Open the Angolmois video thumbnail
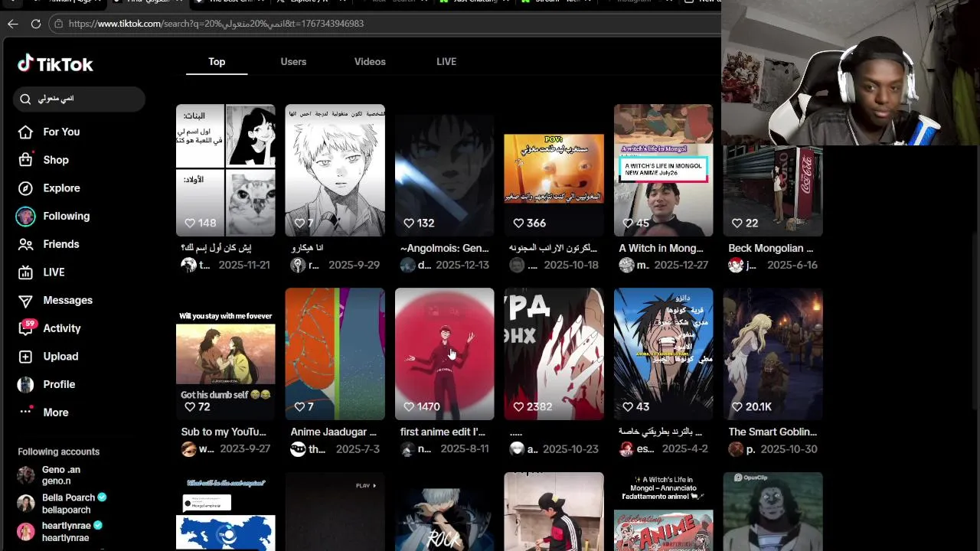Image resolution: width=980 pixels, height=551 pixels. pos(445,170)
